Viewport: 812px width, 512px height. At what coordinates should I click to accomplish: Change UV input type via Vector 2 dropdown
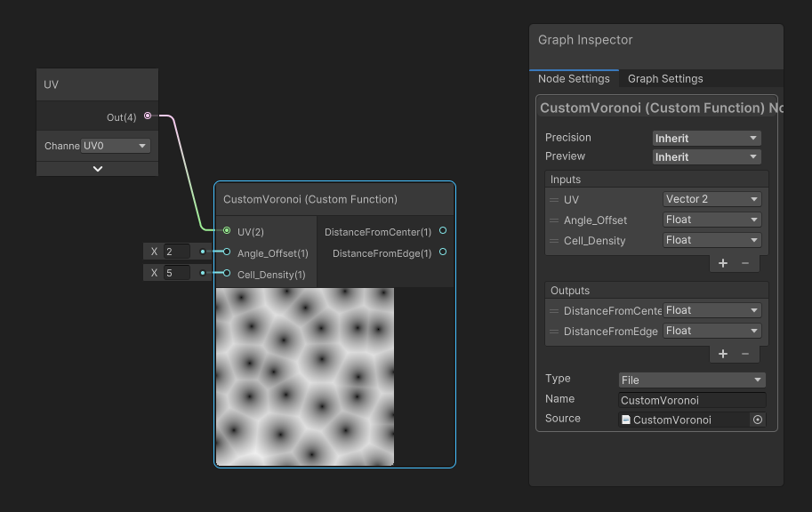712,199
